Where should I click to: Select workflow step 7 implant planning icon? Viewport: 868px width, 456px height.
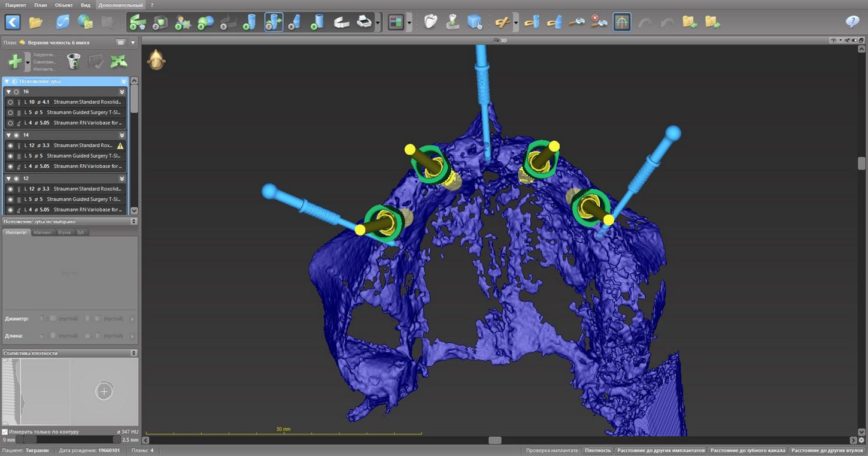pyautogui.click(x=274, y=22)
